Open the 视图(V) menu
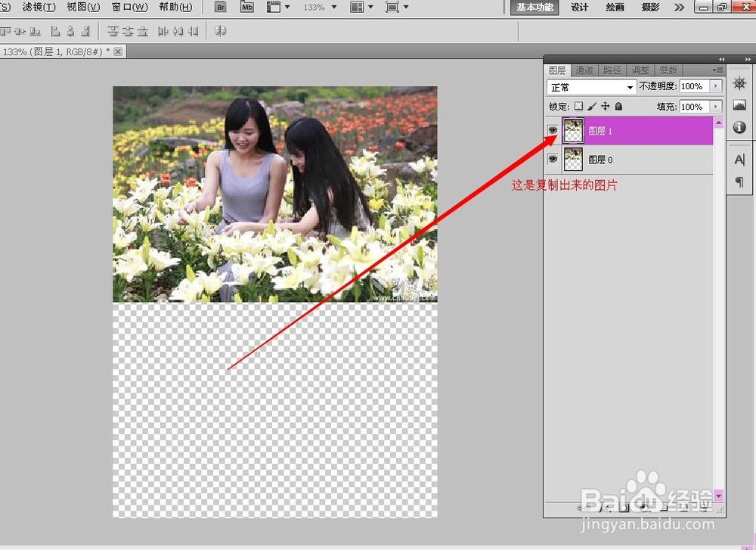This screenshot has height=550, width=756. pos(83,8)
